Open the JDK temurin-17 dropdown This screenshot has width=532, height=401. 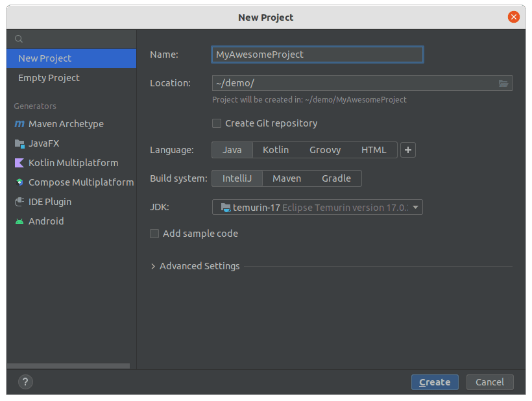coord(317,207)
